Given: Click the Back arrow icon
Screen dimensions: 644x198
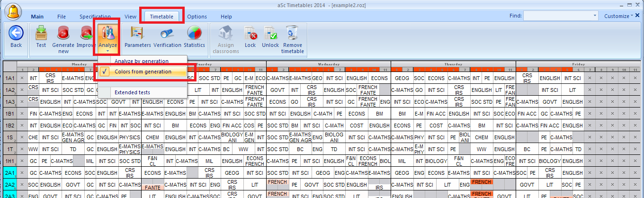Looking at the screenshot, I should click(x=16, y=33).
